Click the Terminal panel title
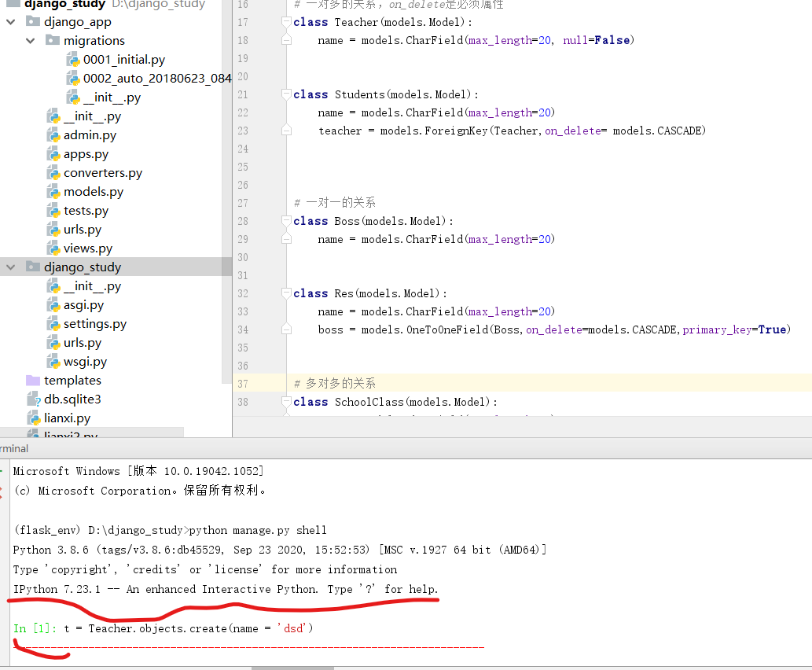812x670 pixels. (x=14, y=449)
